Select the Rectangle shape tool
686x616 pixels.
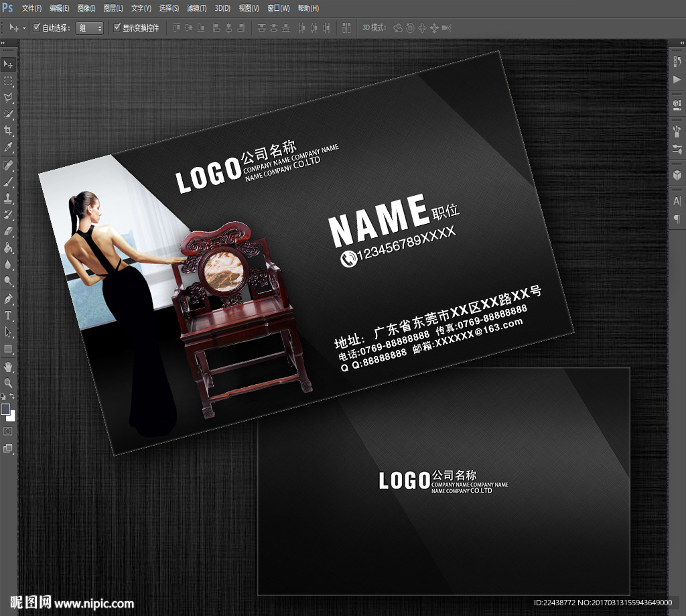tap(8, 349)
